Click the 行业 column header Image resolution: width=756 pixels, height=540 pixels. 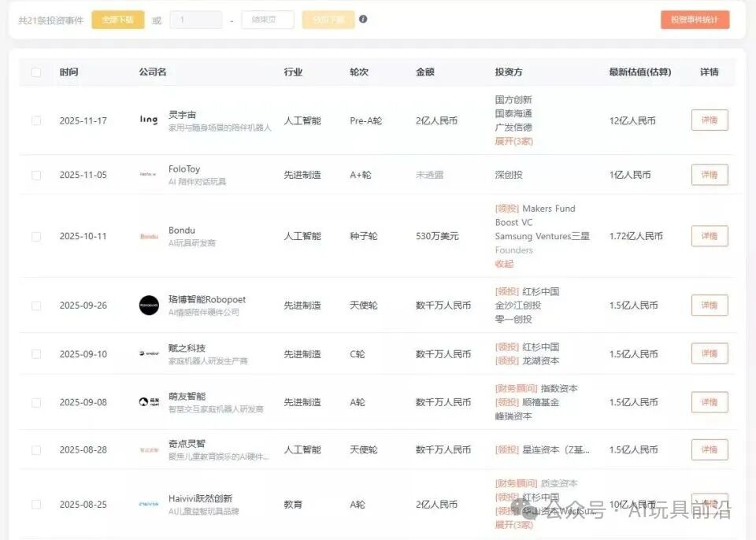(293, 72)
